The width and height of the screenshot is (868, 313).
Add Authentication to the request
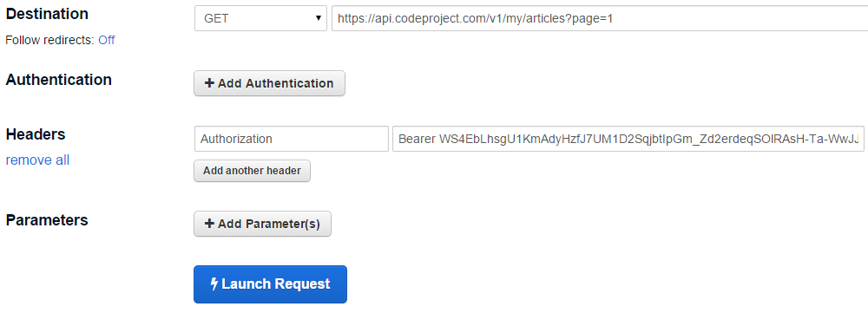click(x=269, y=83)
